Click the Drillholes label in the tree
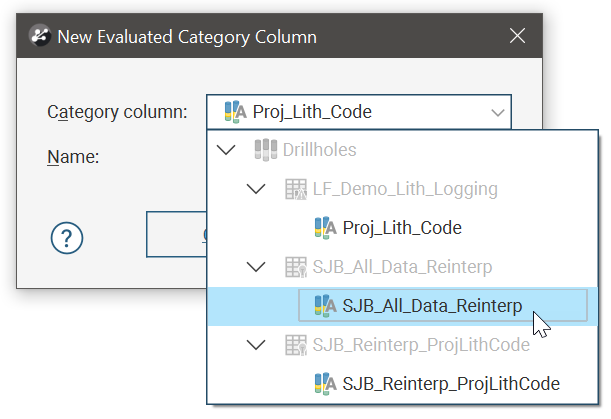 319,150
